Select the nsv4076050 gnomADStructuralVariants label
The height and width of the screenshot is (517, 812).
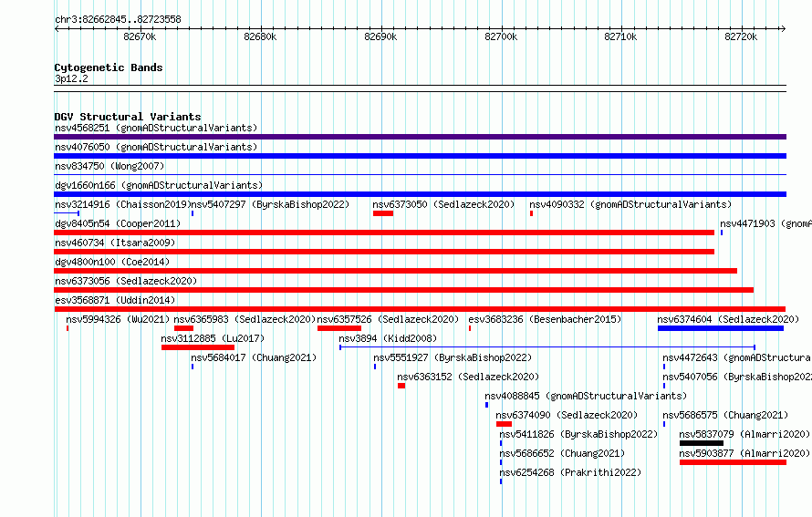[156, 147]
